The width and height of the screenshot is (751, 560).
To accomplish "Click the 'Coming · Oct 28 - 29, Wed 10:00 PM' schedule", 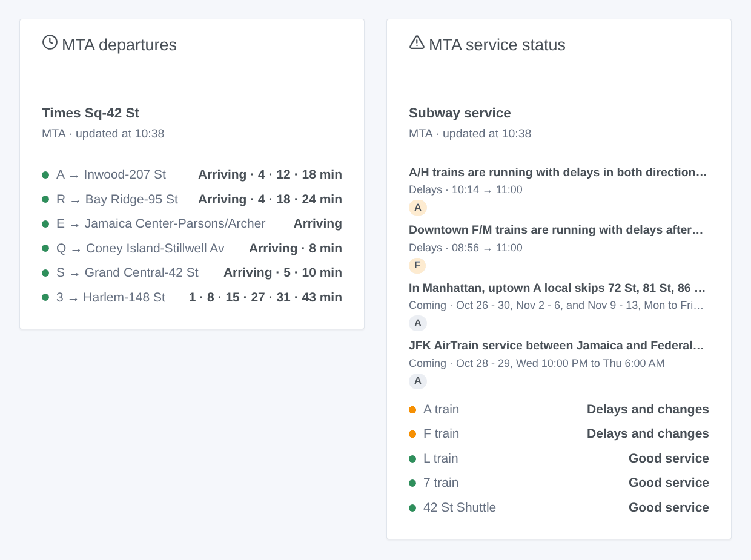I will pyautogui.click(x=537, y=364).
